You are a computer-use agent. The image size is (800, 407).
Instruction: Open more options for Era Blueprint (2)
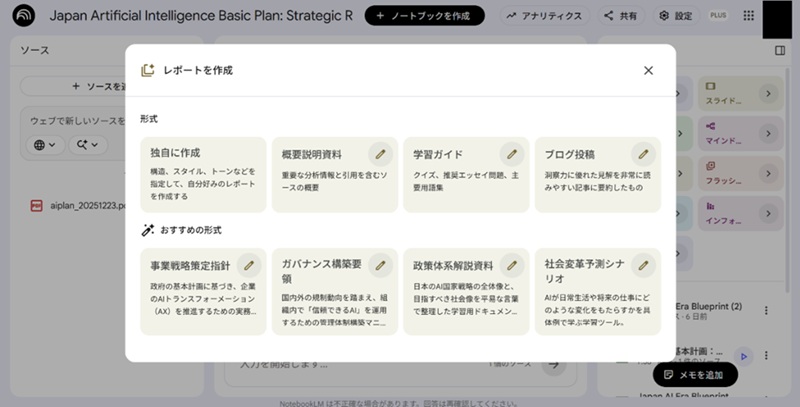[766, 310]
